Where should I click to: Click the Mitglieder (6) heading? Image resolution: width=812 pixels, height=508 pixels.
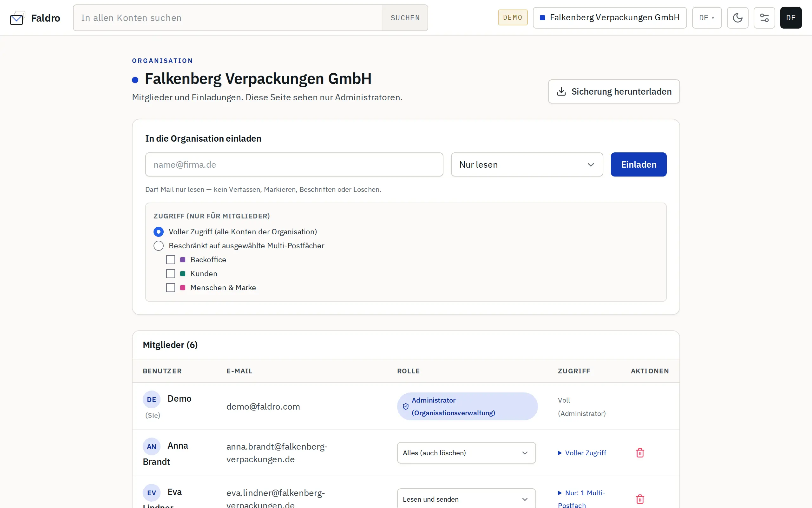click(x=170, y=345)
